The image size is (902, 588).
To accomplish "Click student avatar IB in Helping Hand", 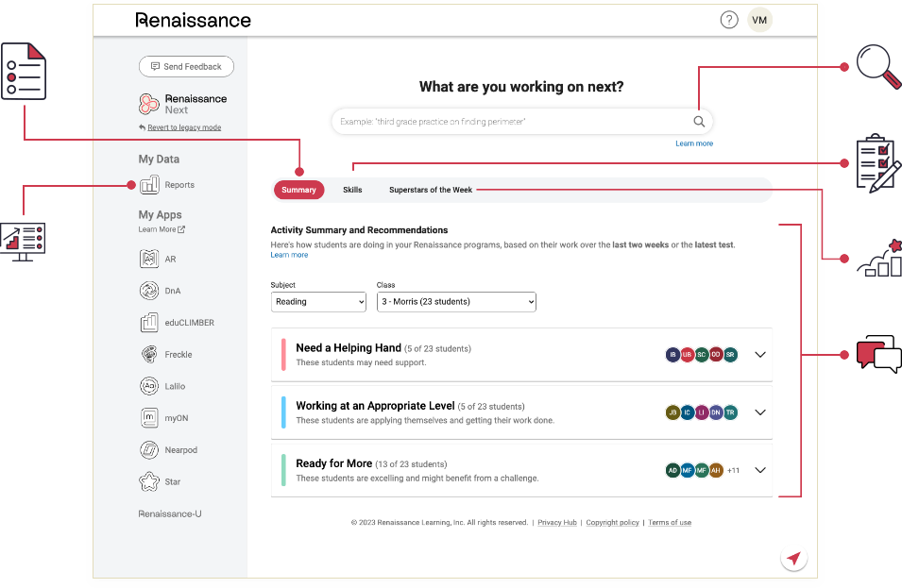I will 672,355.
